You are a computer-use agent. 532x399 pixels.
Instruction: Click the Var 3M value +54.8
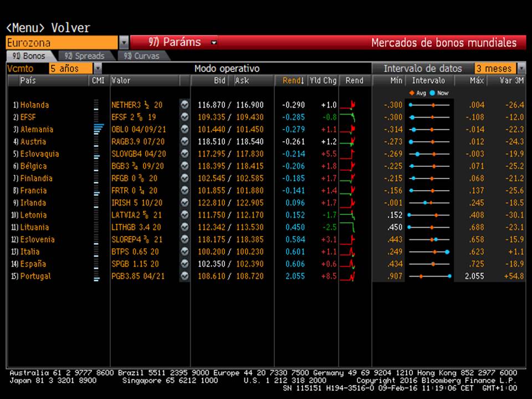(514, 276)
